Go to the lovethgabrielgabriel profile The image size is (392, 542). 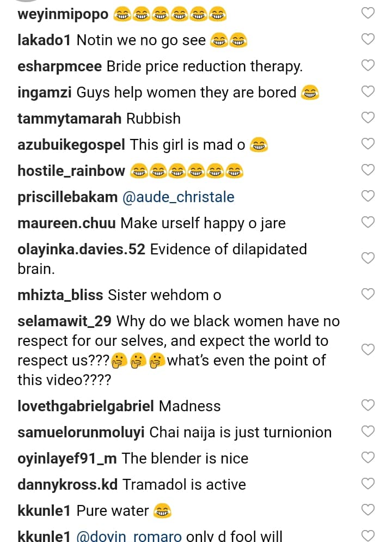point(87,406)
